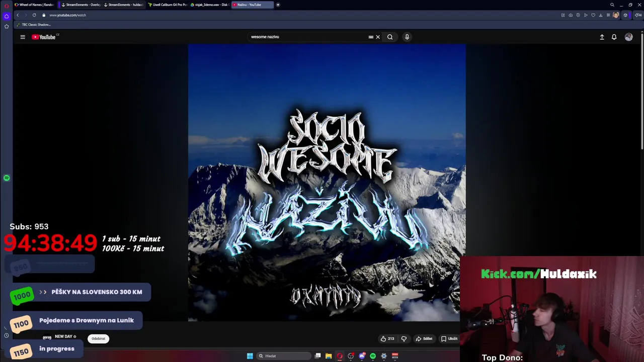Open Task View on the taskbar
Viewport: 644px width, 362px height.
[318, 356]
